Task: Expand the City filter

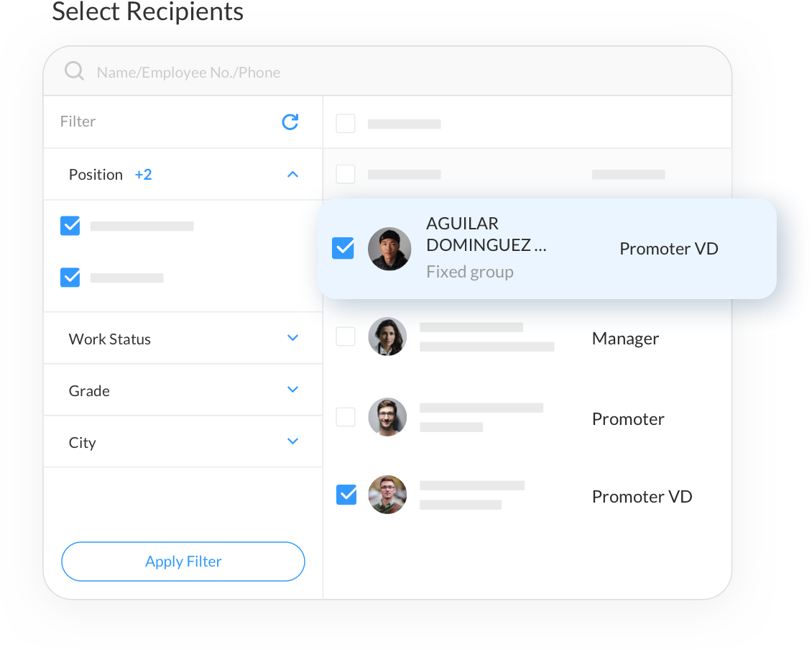Action: tap(292, 441)
